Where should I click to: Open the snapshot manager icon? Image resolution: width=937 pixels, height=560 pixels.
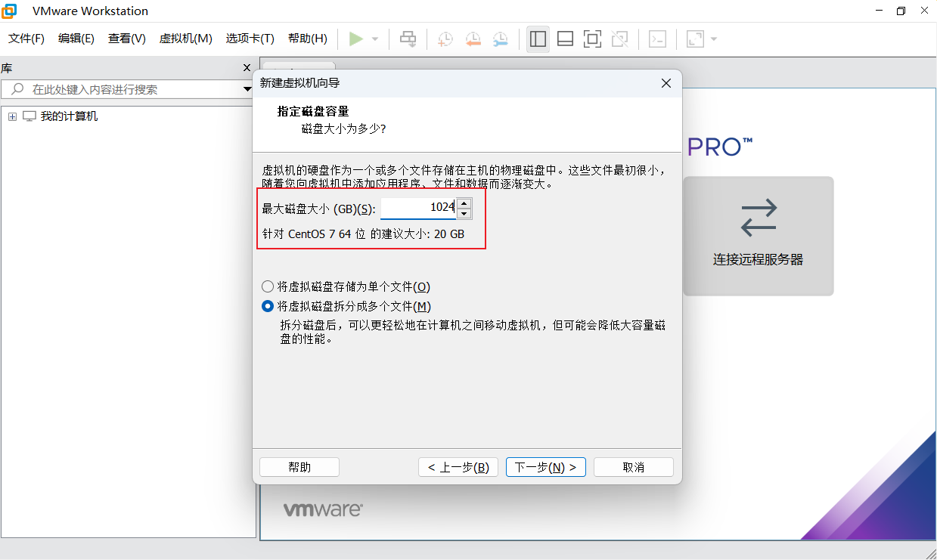(x=501, y=39)
